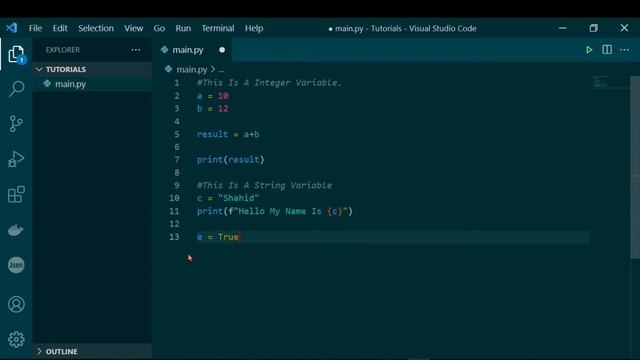640x360 pixels.
Task: Click line number 13 in gutter
Action: (174, 237)
